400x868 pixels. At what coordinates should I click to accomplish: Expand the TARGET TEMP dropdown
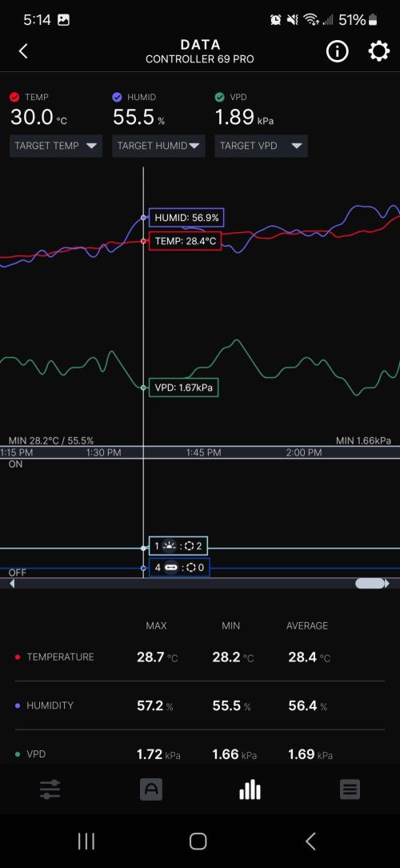(x=56, y=147)
